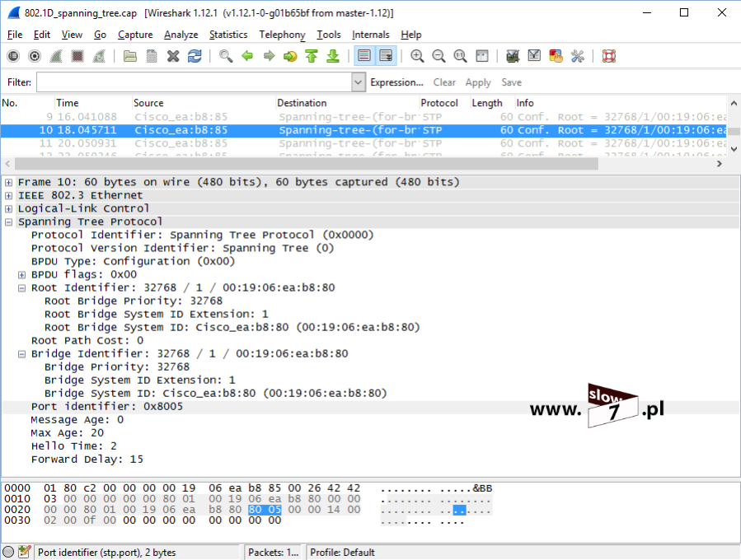741x560 pixels.
Task: Expand the Logical-Link Control node
Action: coord(8,208)
